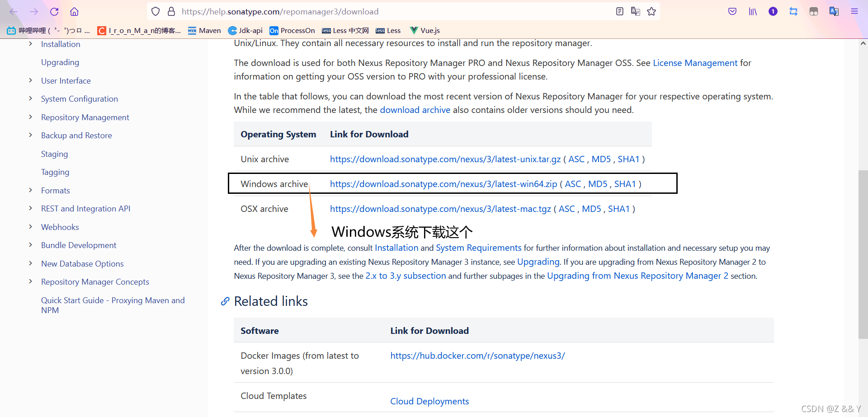This screenshot has width=868, height=417.
Task: Open the Webhooks sidebar page
Action: [60, 227]
